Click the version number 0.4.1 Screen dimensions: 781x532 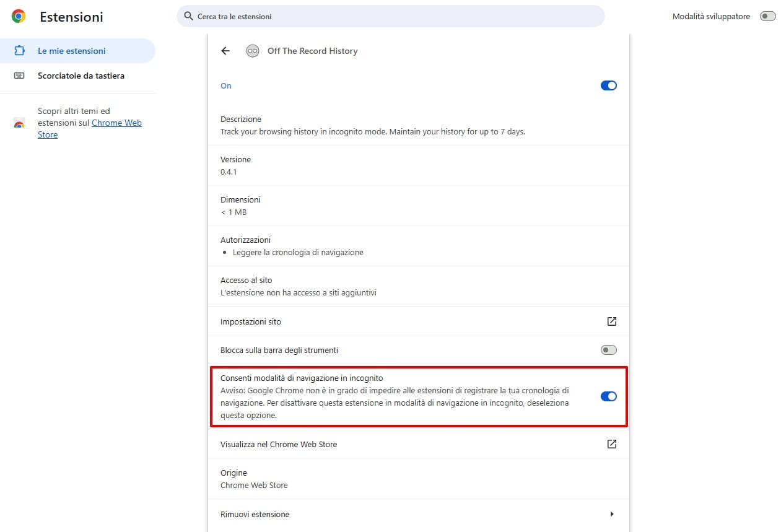point(229,172)
